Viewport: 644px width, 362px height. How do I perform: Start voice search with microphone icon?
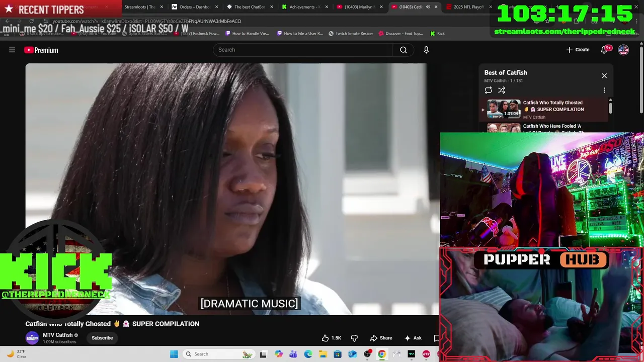tap(426, 50)
